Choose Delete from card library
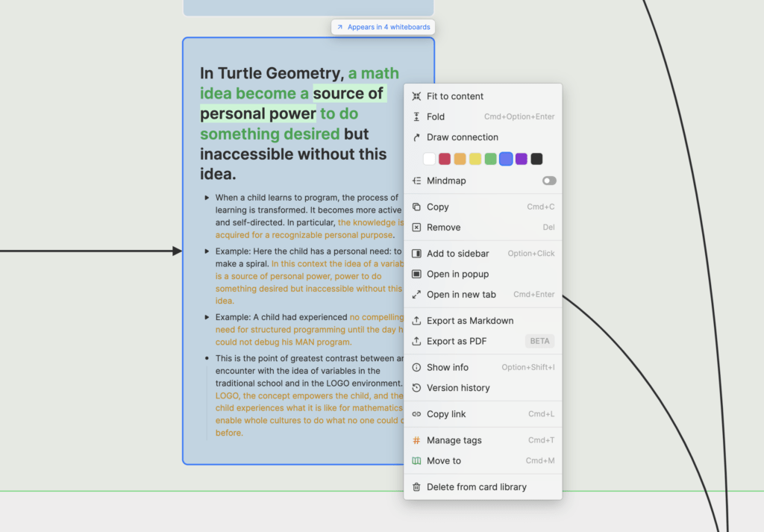764x532 pixels. click(x=483, y=487)
